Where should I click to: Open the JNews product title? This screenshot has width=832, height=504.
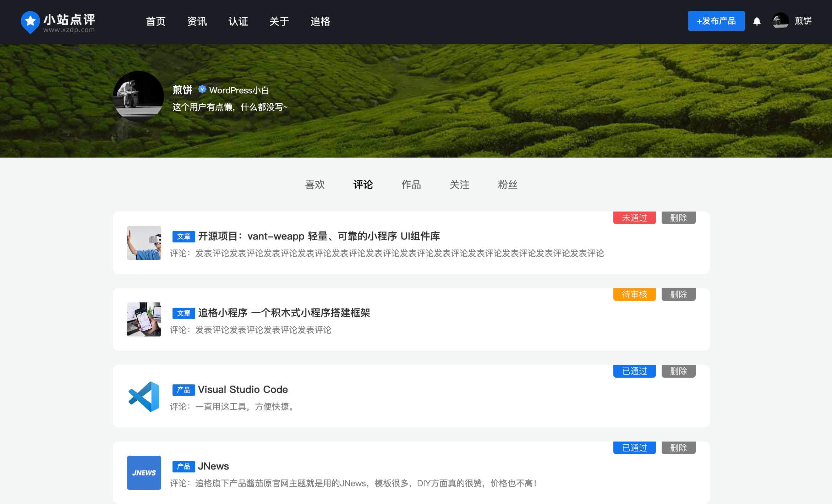pos(213,466)
